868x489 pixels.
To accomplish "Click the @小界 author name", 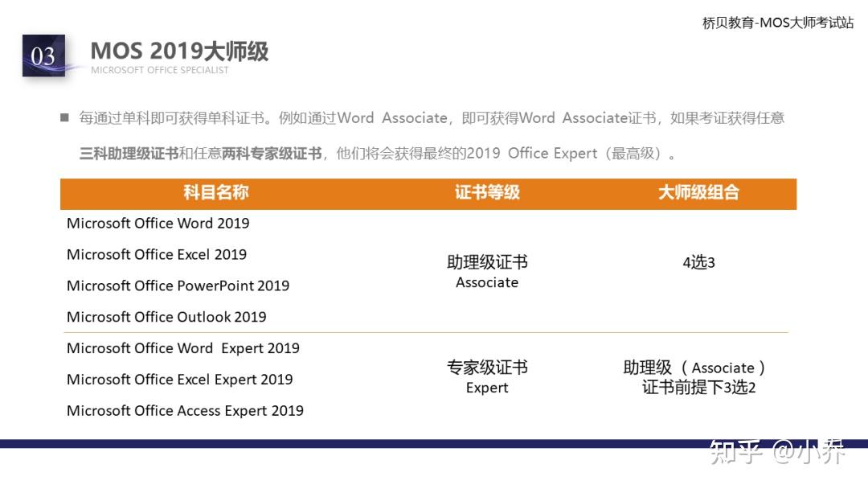I will 806,454.
